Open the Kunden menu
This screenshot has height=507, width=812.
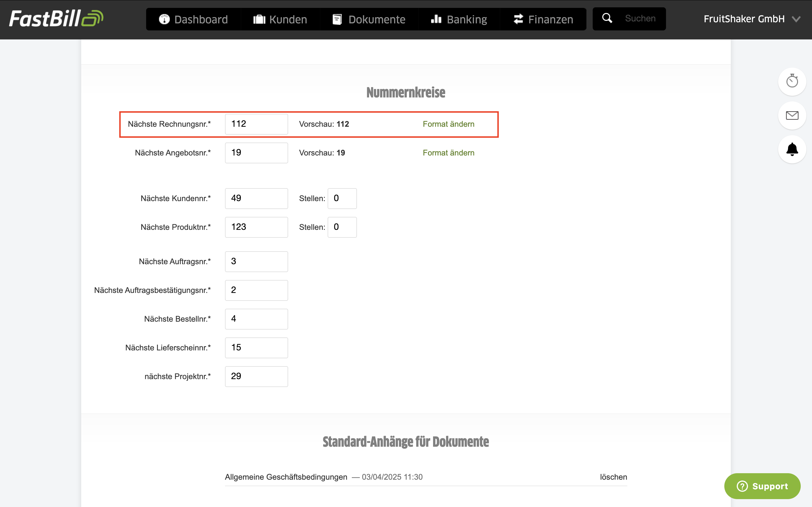(x=280, y=19)
